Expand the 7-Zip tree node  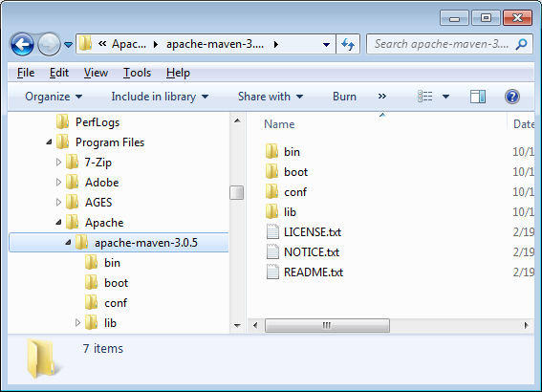[58, 163]
